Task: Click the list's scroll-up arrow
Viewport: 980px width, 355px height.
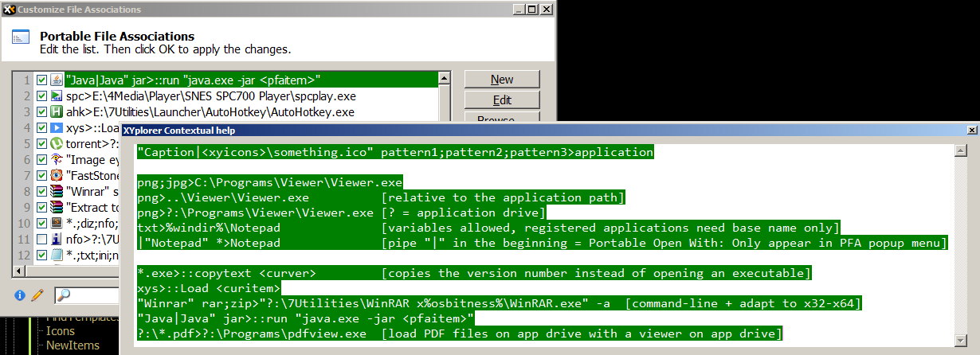Action: 446,79
